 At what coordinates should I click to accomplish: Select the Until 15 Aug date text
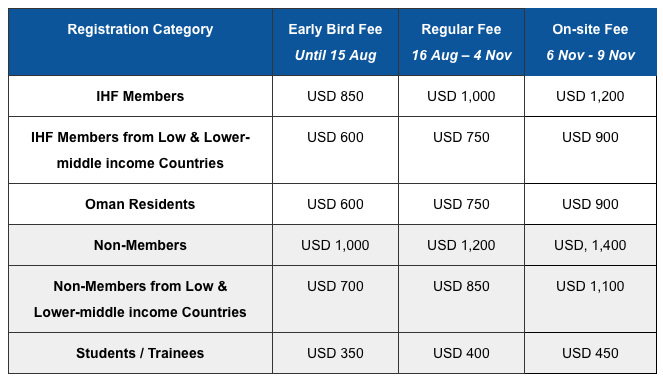coord(335,55)
